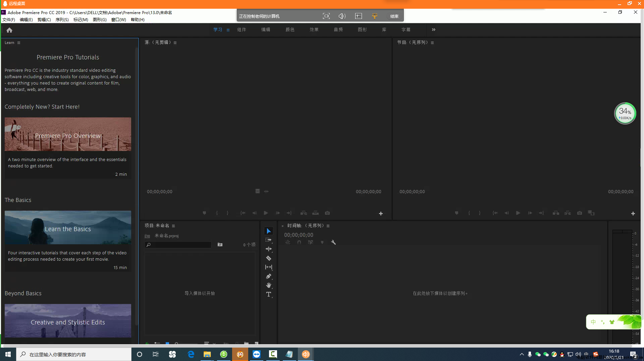
Task: Toggle Drag Audio Only in Source monitor
Action: (266, 191)
